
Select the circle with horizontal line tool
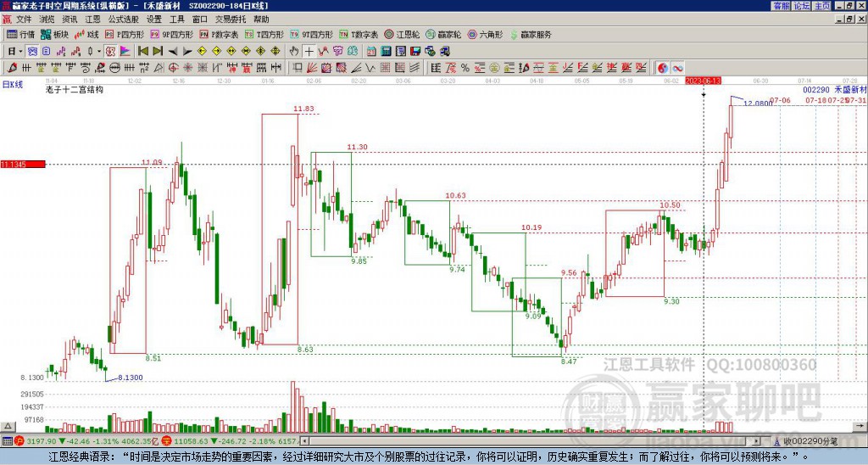click(114, 68)
